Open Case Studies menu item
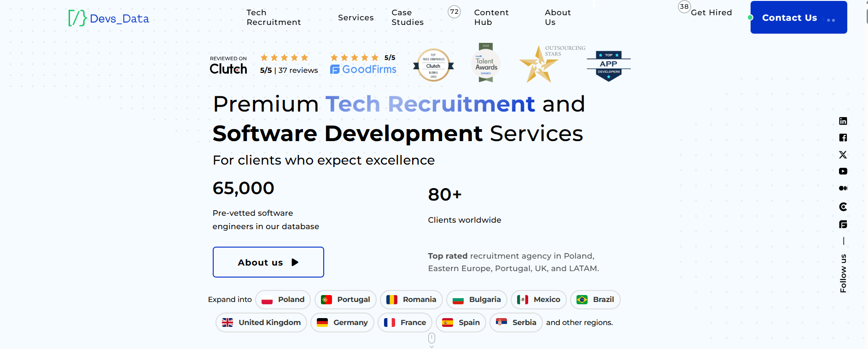Screen dimensions: 868x349 408,18
